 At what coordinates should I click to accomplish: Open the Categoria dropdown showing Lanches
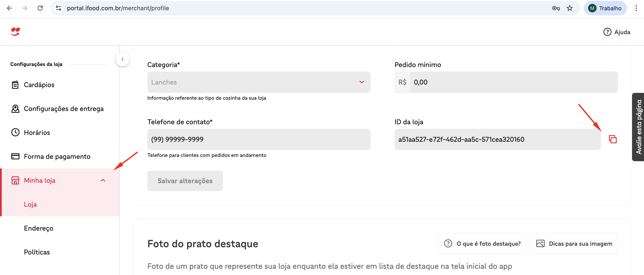[x=362, y=82]
